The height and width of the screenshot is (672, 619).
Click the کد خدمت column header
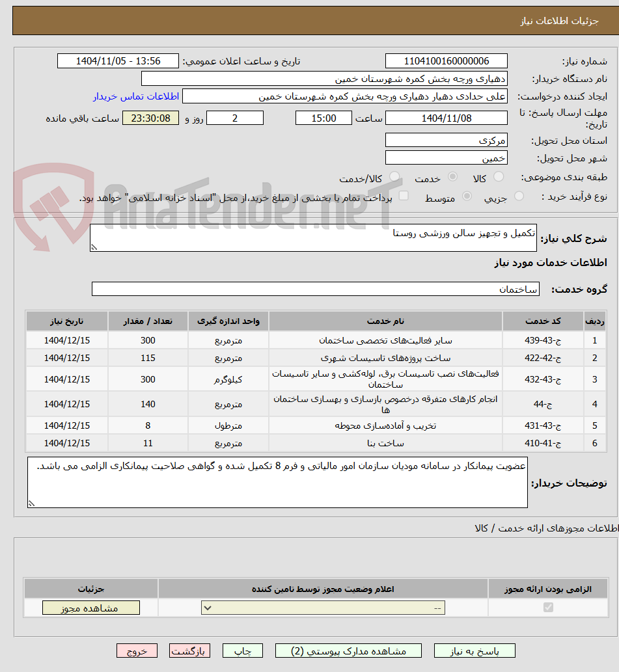[543, 321]
